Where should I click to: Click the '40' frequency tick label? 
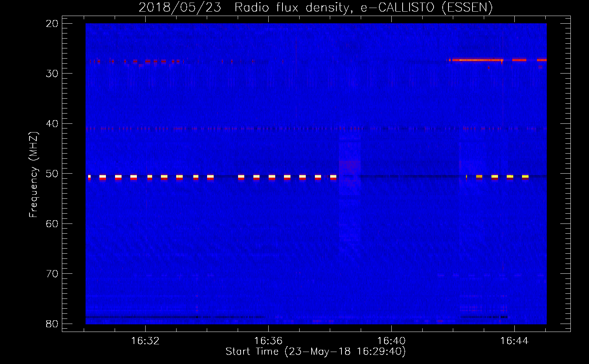pos(52,123)
